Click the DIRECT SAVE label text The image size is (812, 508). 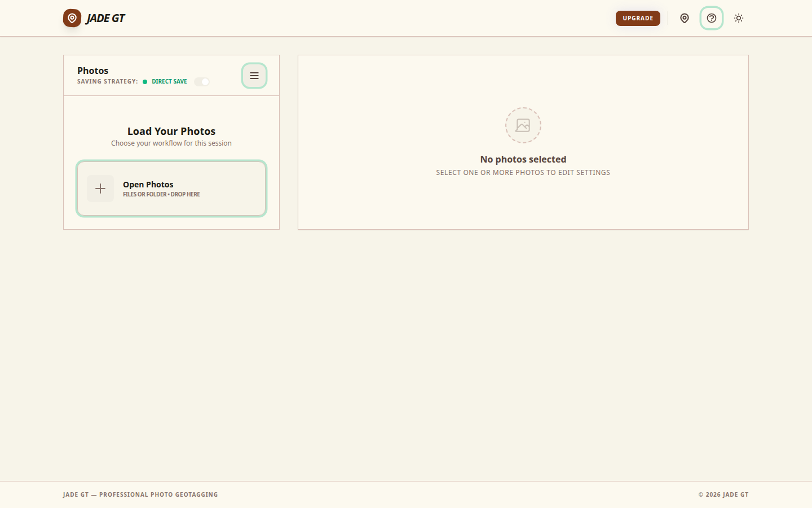click(169, 82)
